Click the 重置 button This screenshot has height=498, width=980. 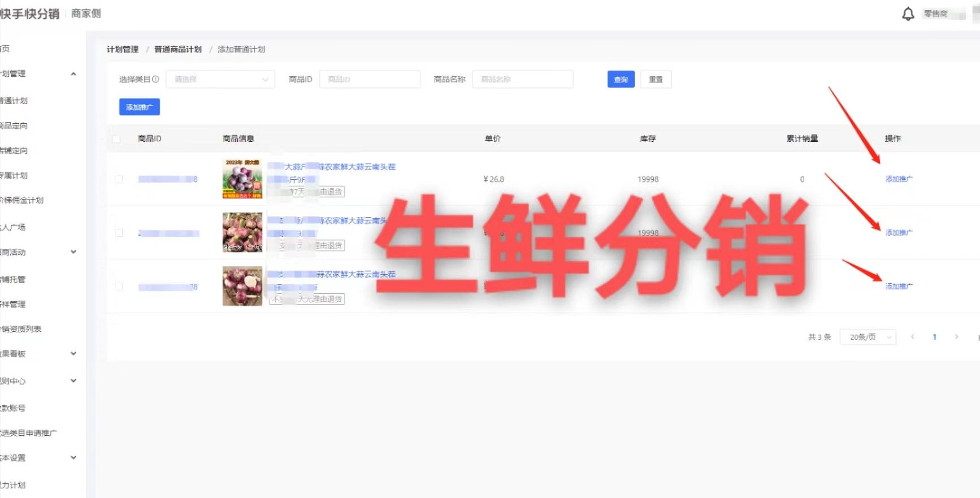(656, 80)
